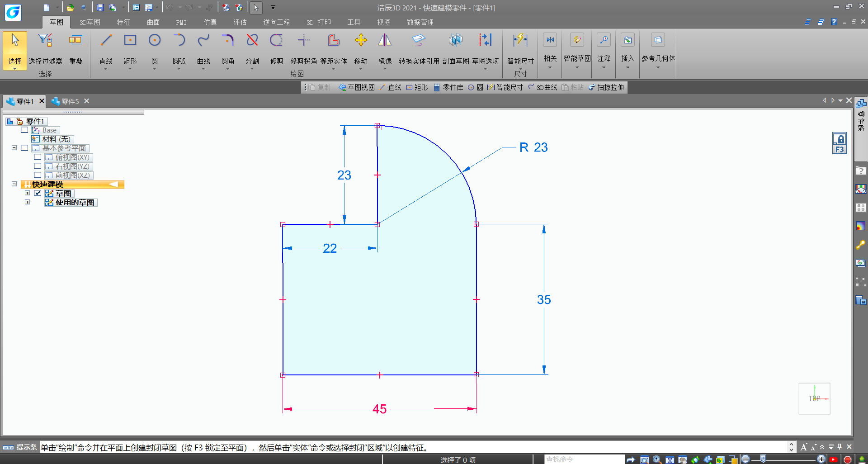Click the save icon in quick access toolbar
Viewport: 868px width, 464px height.
point(100,7)
